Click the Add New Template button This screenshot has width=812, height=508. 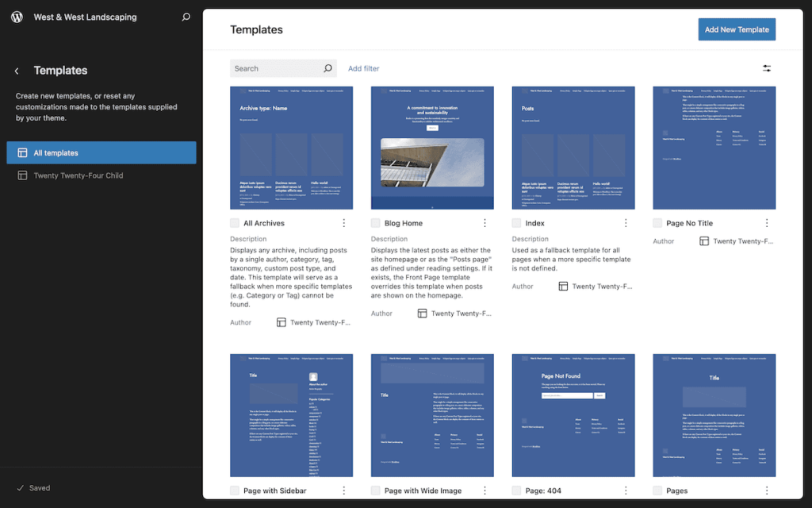736,29
